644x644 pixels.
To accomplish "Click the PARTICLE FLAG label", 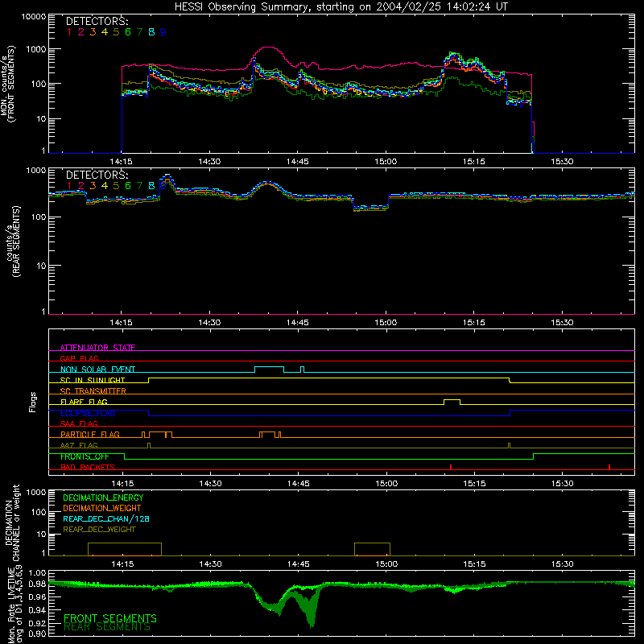I will click(x=90, y=434).
